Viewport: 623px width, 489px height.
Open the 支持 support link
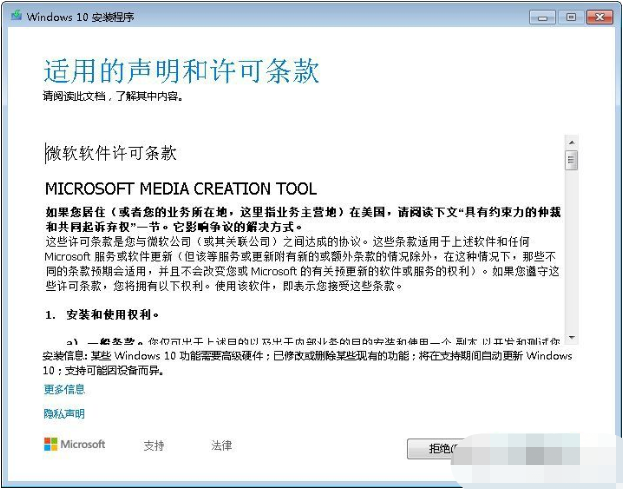153,445
